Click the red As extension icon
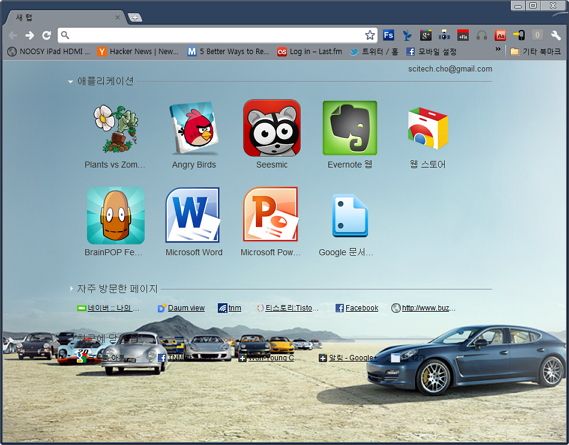569x445 pixels. [500, 35]
